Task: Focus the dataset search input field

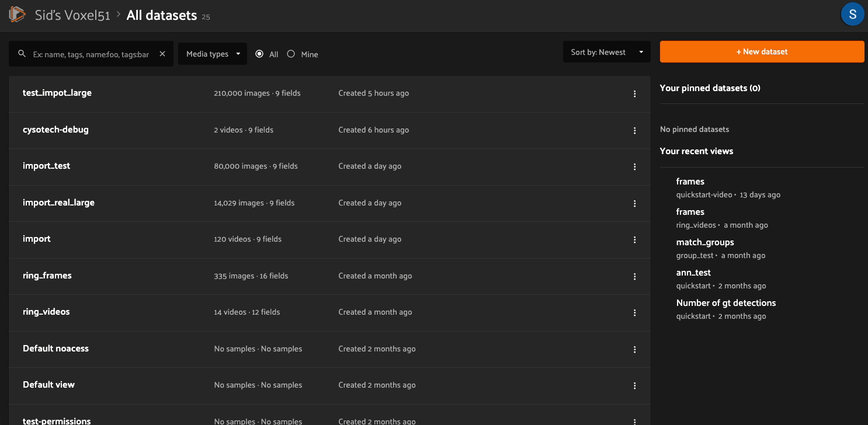Action: 91,54
